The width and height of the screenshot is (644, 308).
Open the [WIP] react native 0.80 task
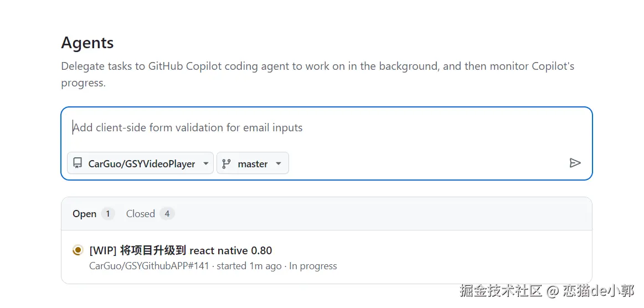tap(181, 250)
